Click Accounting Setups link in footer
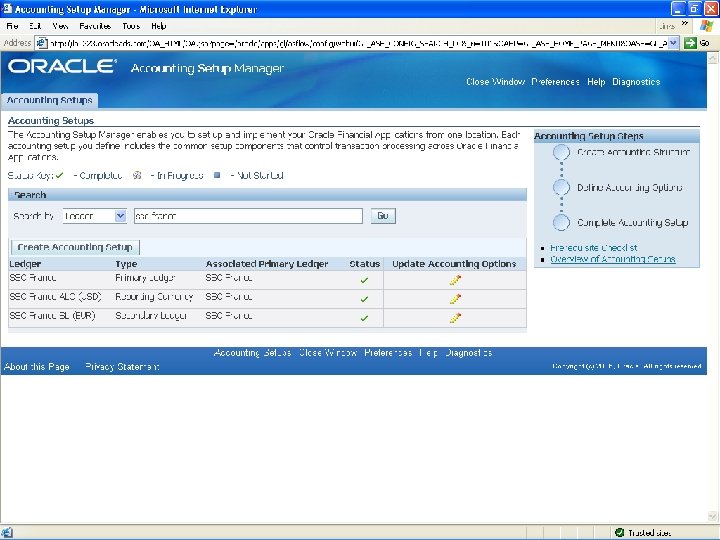 point(253,353)
